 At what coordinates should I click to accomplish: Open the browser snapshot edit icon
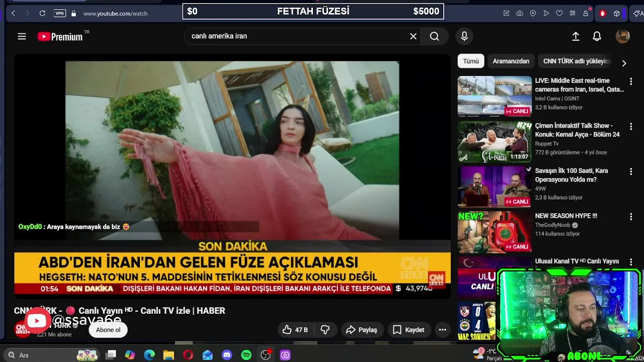click(x=507, y=14)
